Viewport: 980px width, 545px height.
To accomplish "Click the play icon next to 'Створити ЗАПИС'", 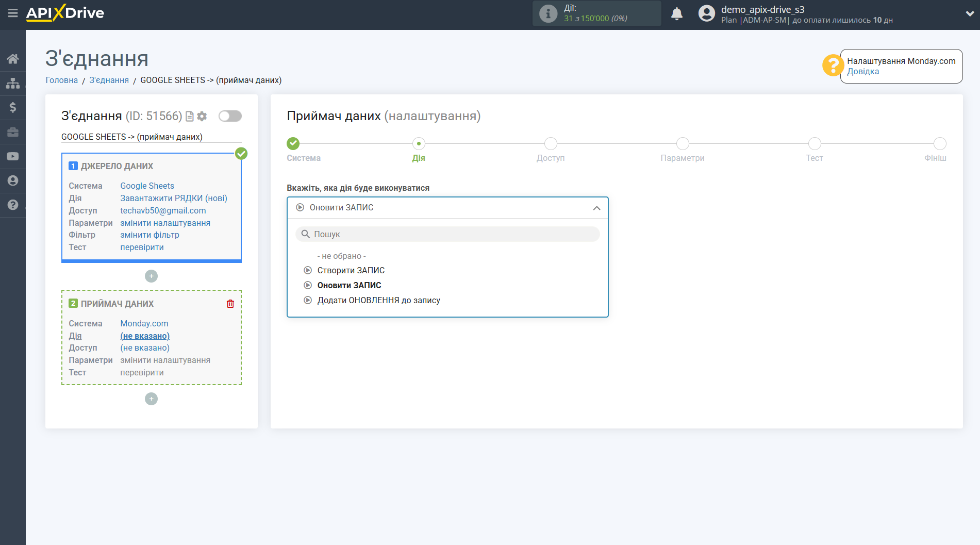I will click(308, 271).
